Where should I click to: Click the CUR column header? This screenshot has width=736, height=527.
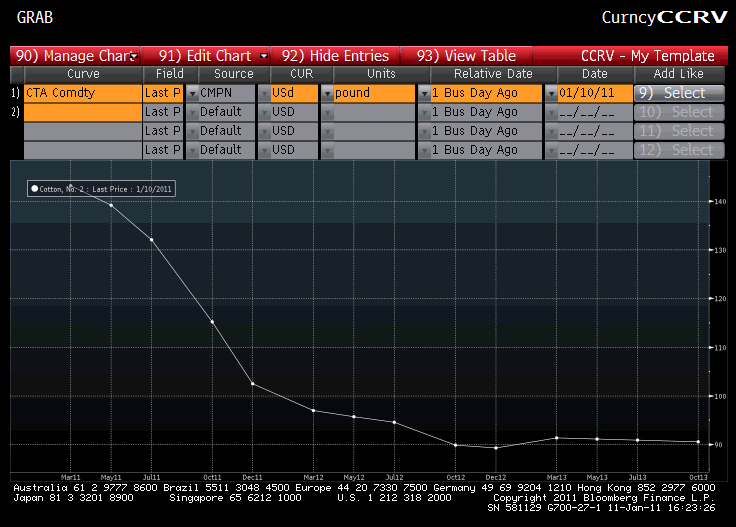(301, 74)
